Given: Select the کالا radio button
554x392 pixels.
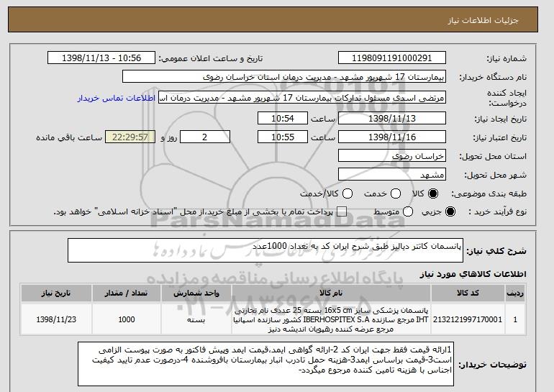Looking at the screenshot, I should coord(433,193).
